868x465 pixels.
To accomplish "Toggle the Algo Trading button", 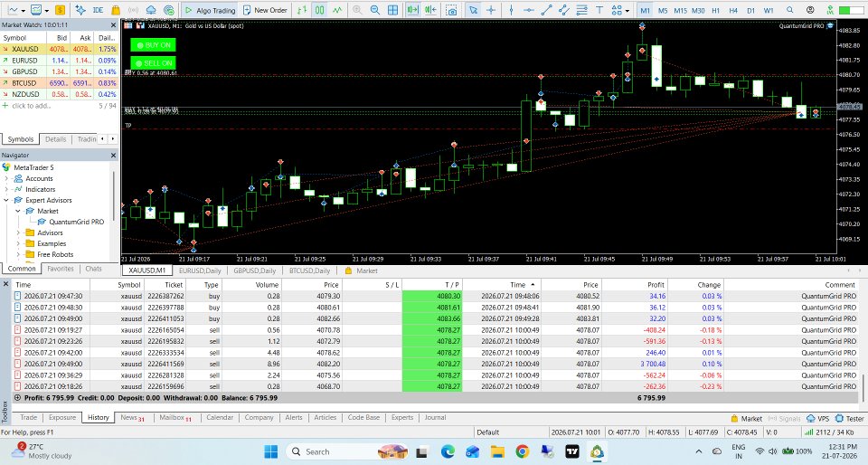I will click(210, 10).
